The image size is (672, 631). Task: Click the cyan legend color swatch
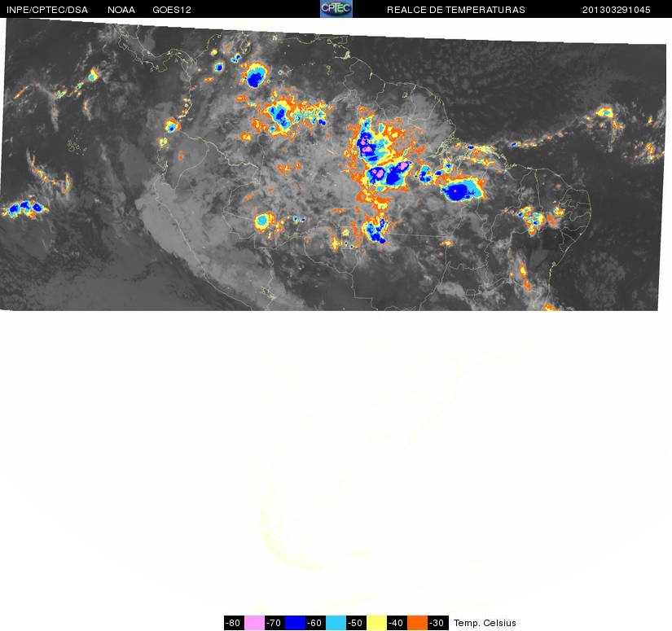click(336, 623)
